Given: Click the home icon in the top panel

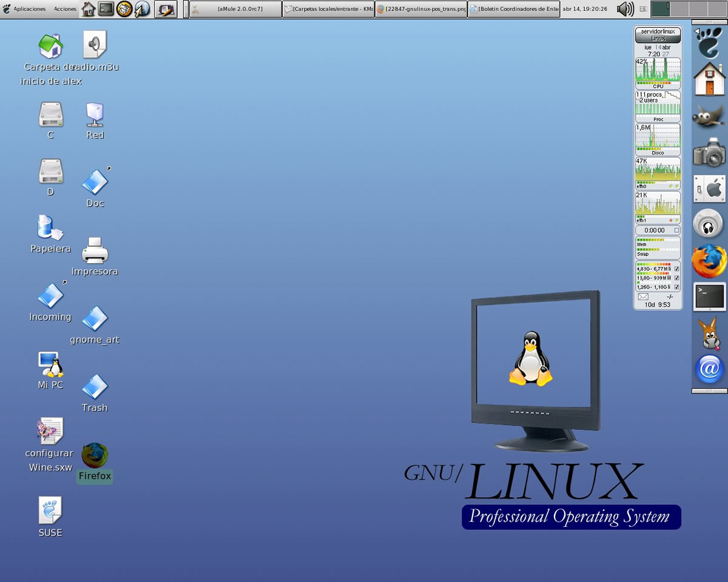Looking at the screenshot, I should [87, 9].
